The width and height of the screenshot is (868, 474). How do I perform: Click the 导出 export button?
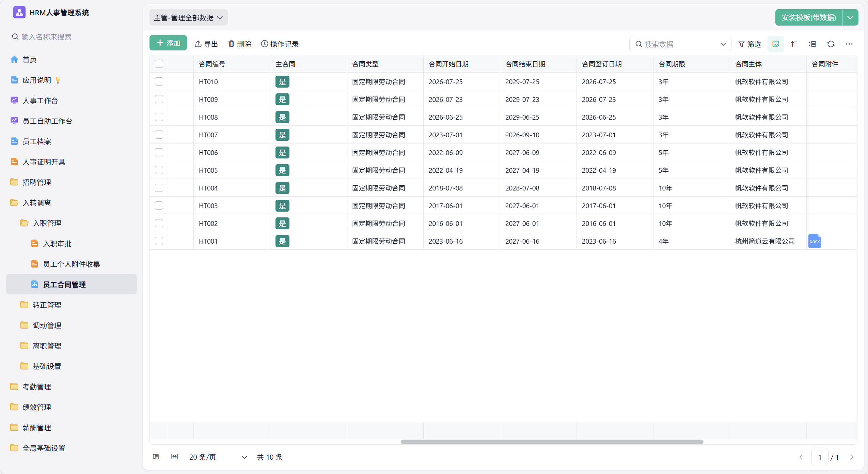[206, 44]
